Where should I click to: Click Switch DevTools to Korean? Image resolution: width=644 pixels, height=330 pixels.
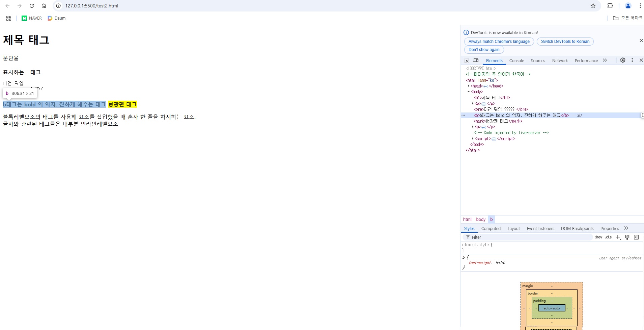click(565, 42)
